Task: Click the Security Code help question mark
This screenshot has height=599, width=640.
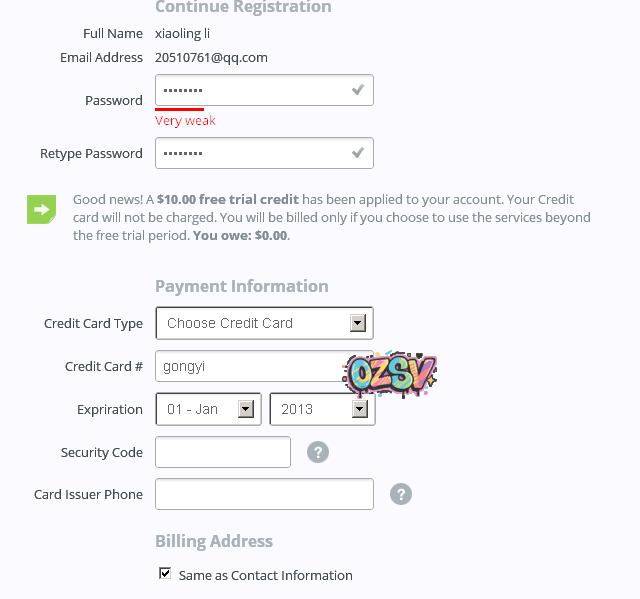Action: 317,452
